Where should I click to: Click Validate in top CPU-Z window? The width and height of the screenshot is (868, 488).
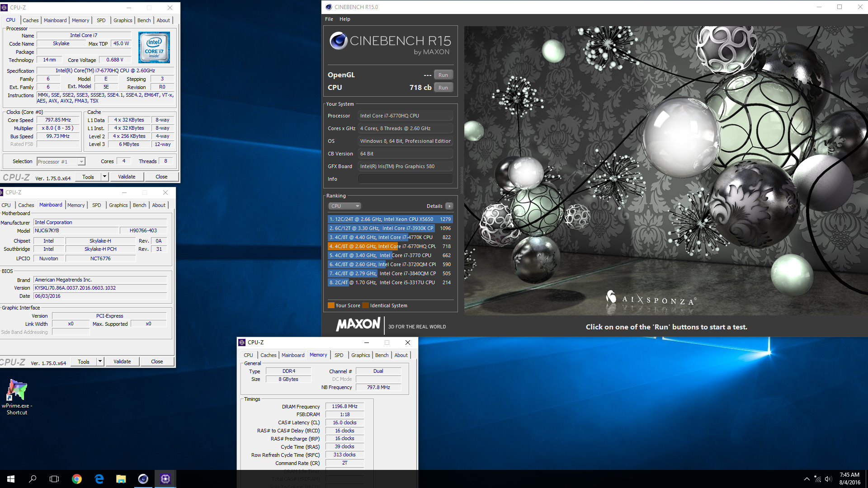[127, 177]
